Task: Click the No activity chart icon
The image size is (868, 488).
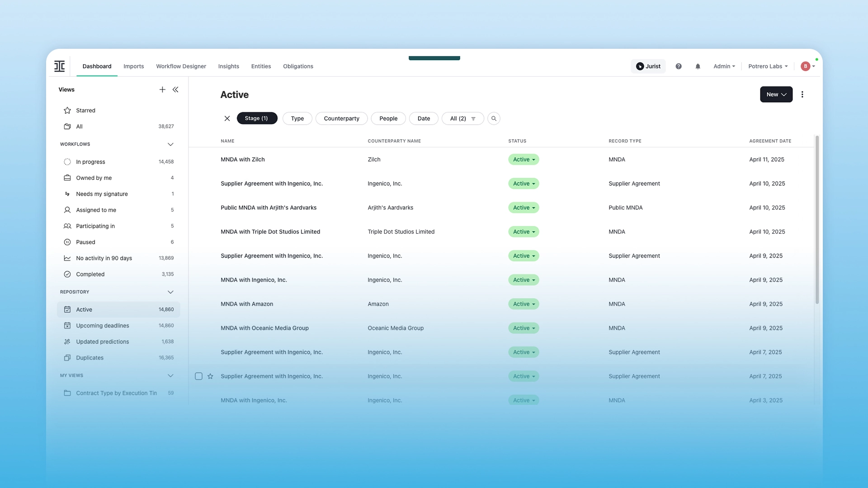Action: (67, 258)
